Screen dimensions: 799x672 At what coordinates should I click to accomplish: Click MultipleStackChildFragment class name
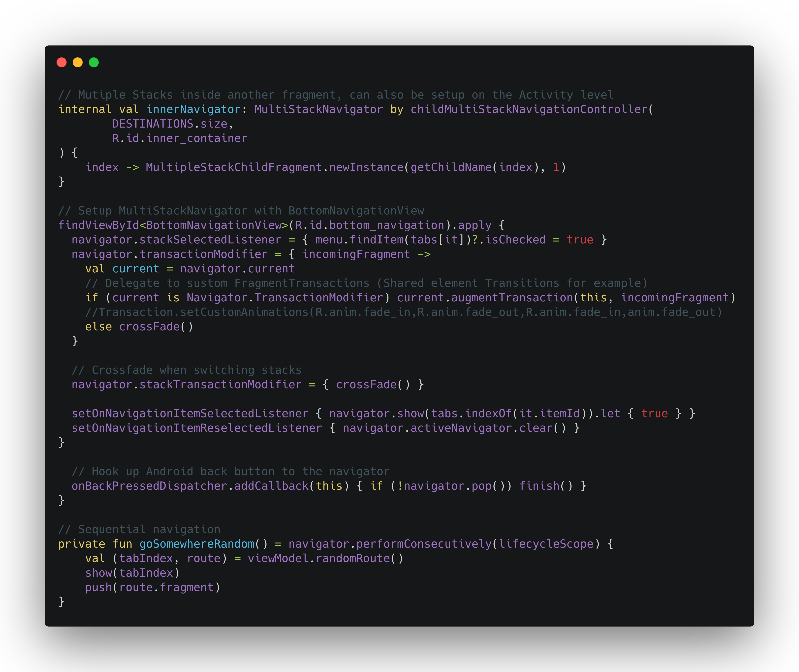[234, 167]
